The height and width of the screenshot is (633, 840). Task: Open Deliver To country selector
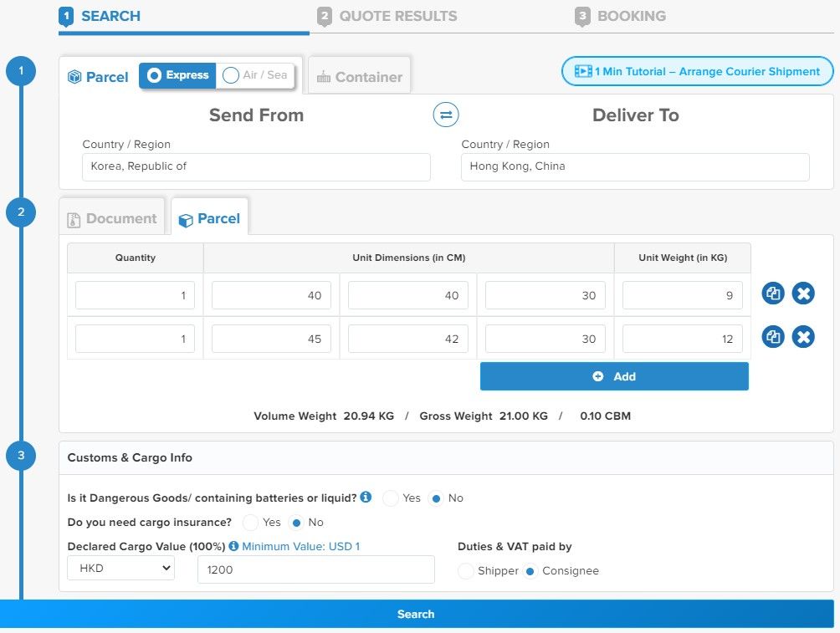click(635, 166)
